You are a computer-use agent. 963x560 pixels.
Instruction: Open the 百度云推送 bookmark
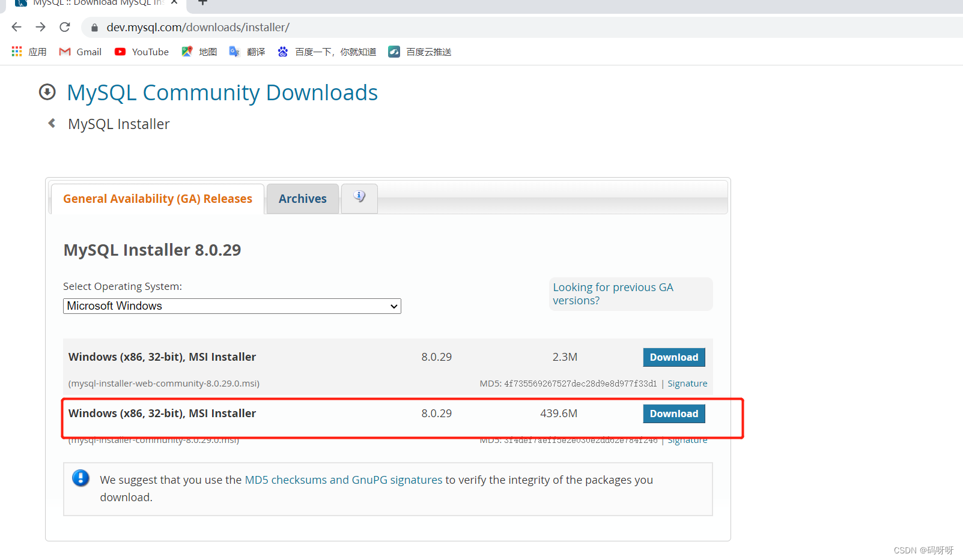coord(420,52)
